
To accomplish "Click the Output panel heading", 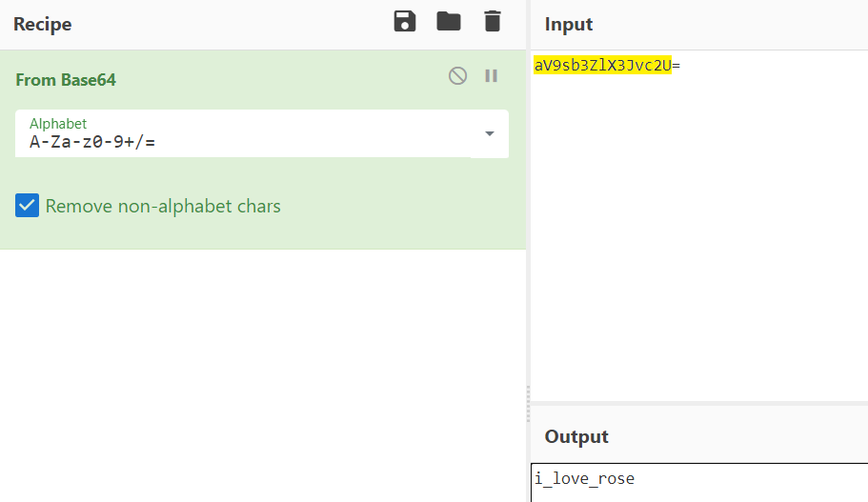I will 576,436.
